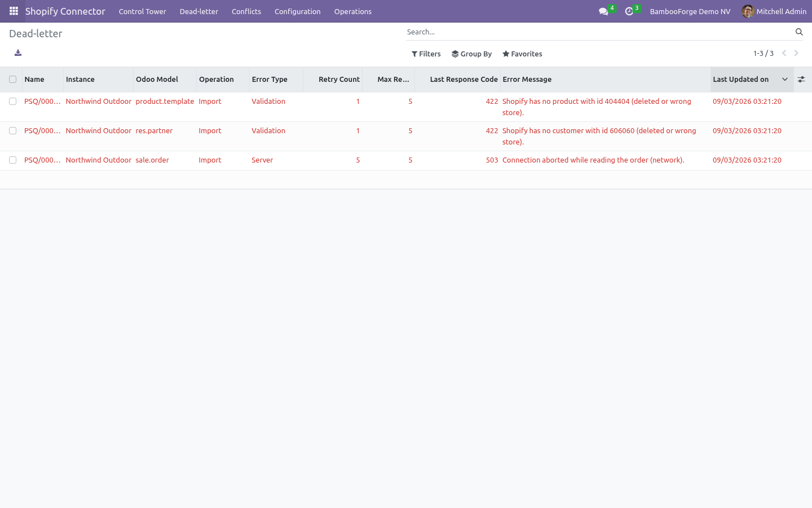Open optional columns settings icon
Viewport: 812px width, 508px height.
pos(801,80)
